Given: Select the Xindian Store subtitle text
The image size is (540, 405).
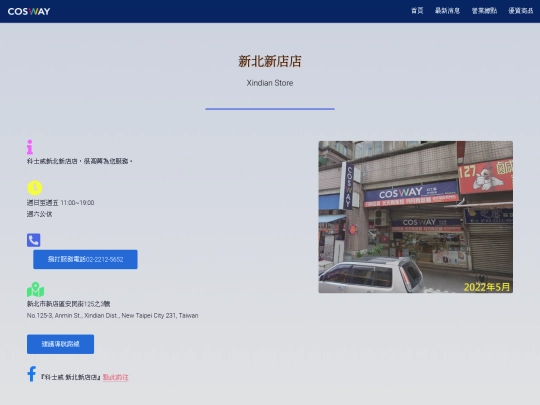Looking at the screenshot, I should point(270,83).
